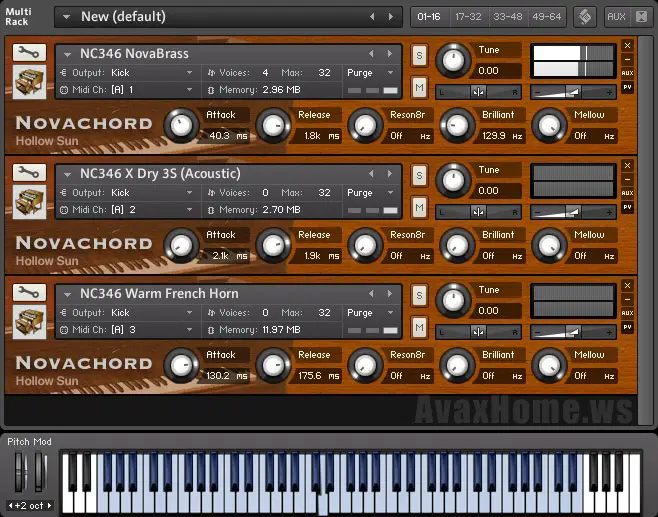Click the Warm French Horn organ thumbnail
Viewport: 658px width, 517px height.
[29, 322]
